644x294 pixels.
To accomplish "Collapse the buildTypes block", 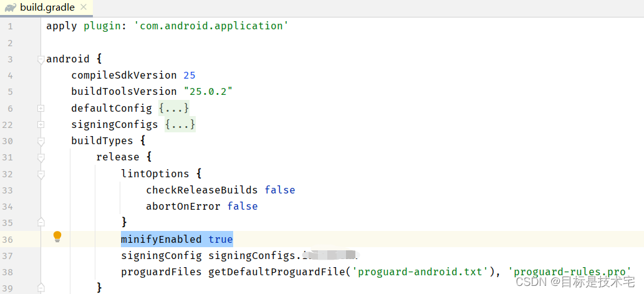I will [41, 141].
